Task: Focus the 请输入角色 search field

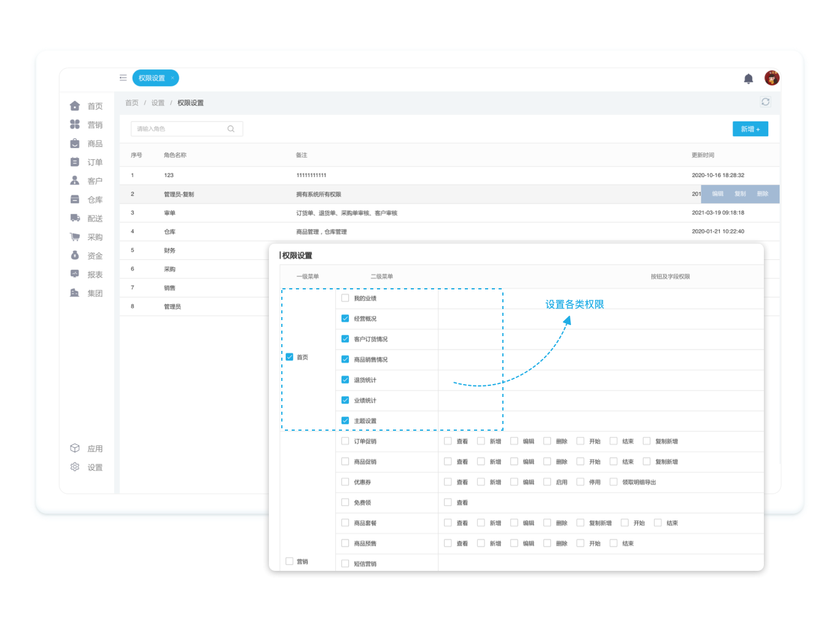Action: pos(179,129)
